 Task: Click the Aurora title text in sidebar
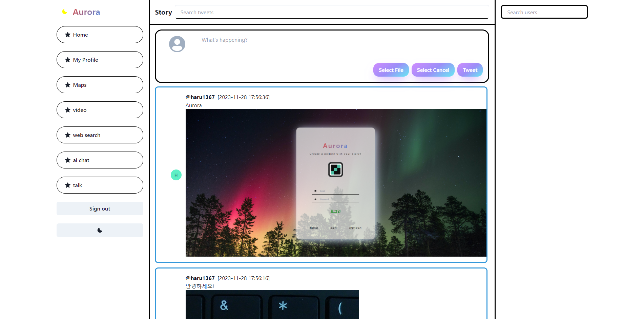(x=86, y=12)
